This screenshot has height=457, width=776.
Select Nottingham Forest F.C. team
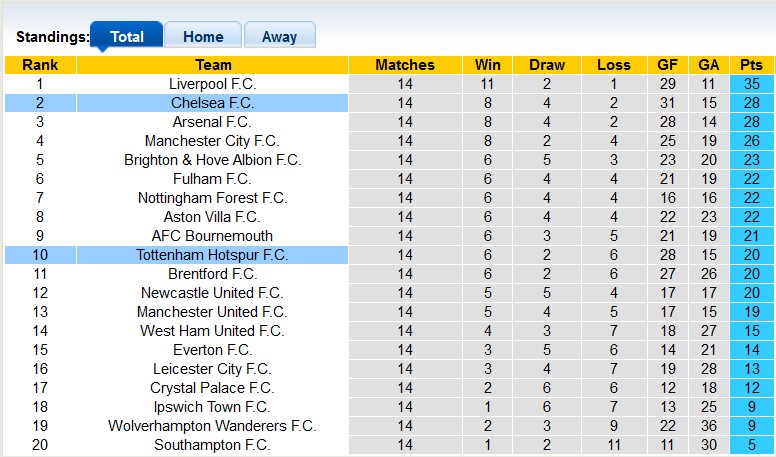[x=212, y=198]
